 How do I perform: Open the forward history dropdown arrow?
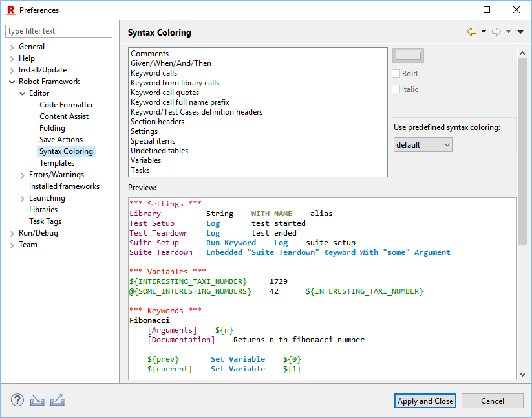click(x=508, y=32)
